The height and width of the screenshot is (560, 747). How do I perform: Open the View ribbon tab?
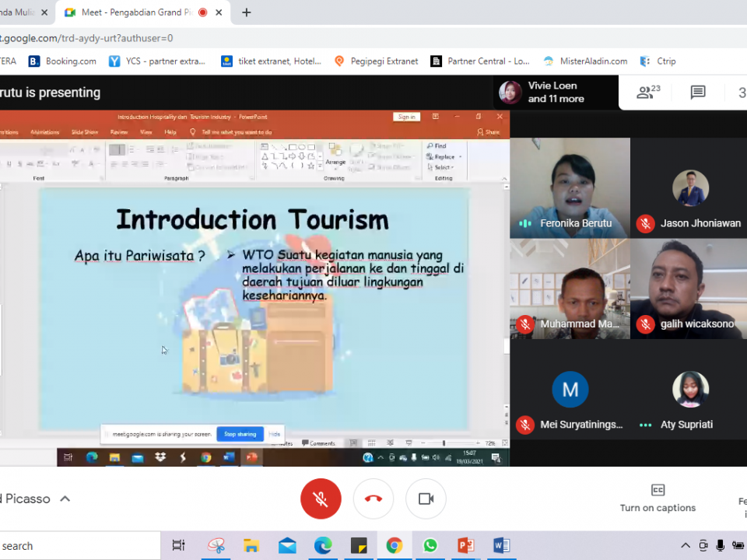pos(146,132)
